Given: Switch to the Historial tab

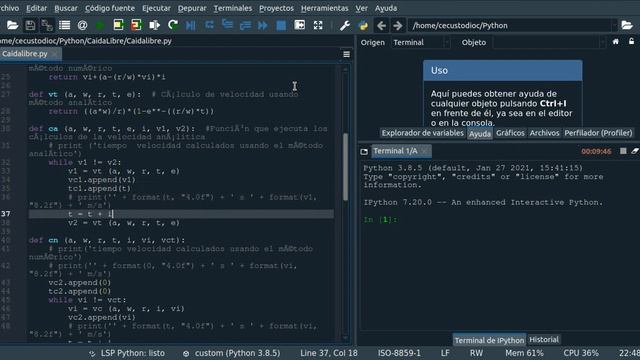Looking at the screenshot, I should pos(544,340).
